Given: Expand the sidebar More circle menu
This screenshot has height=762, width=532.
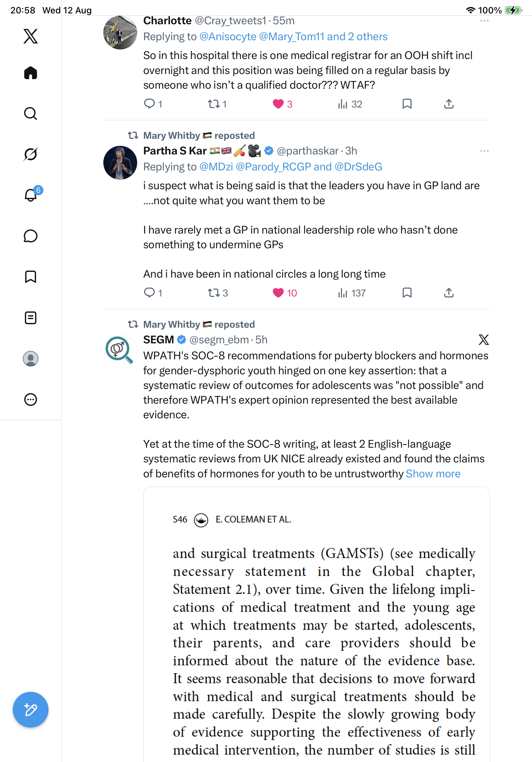Looking at the screenshot, I should (x=31, y=399).
